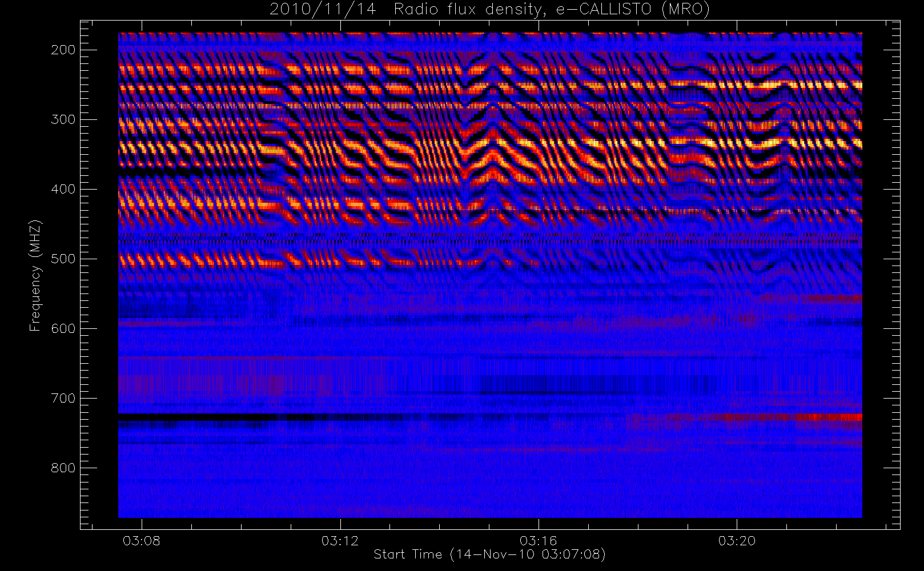Click the 'Start Time (14-Nov-10 03:07:08)' axis label

coord(489,554)
